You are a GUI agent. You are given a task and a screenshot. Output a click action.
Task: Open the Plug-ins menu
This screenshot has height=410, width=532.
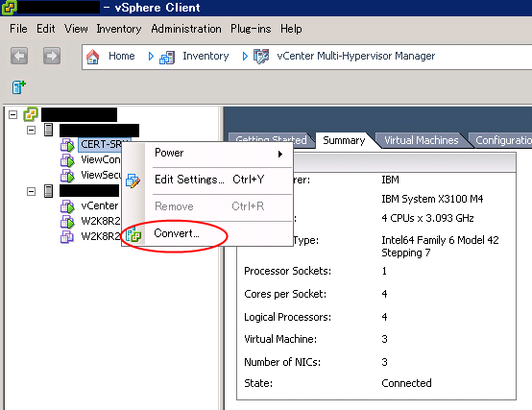click(x=251, y=29)
